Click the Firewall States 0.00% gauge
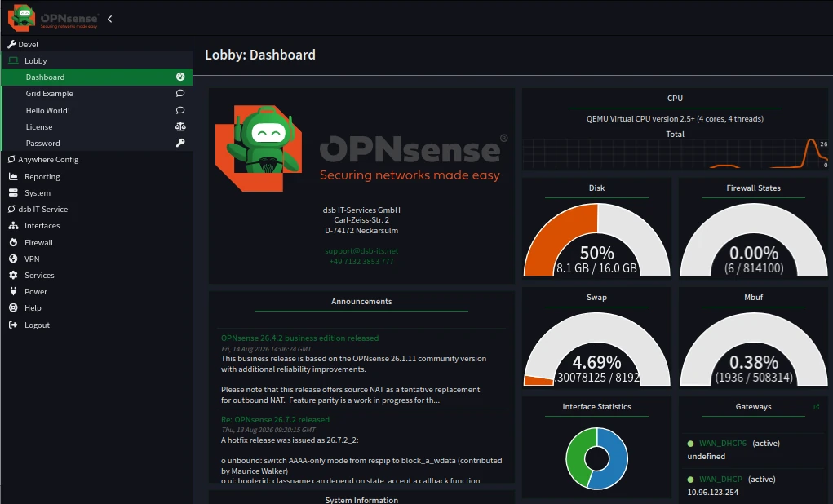 point(753,240)
